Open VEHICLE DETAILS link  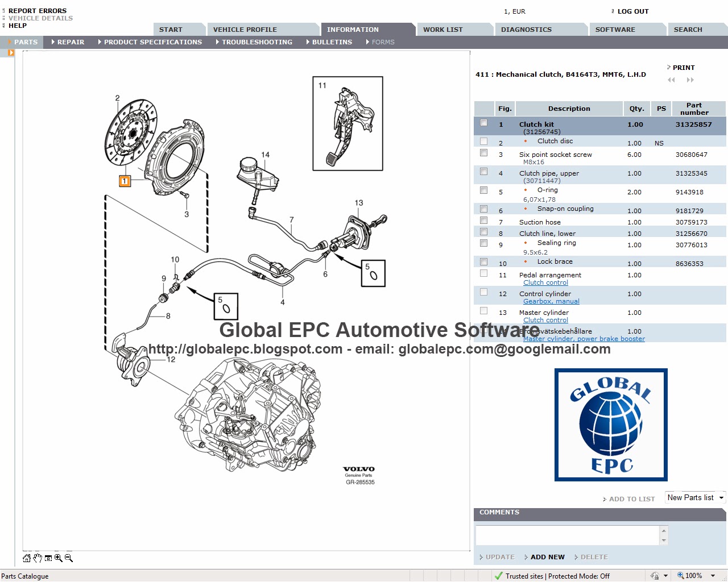pyautogui.click(x=40, y=18)
